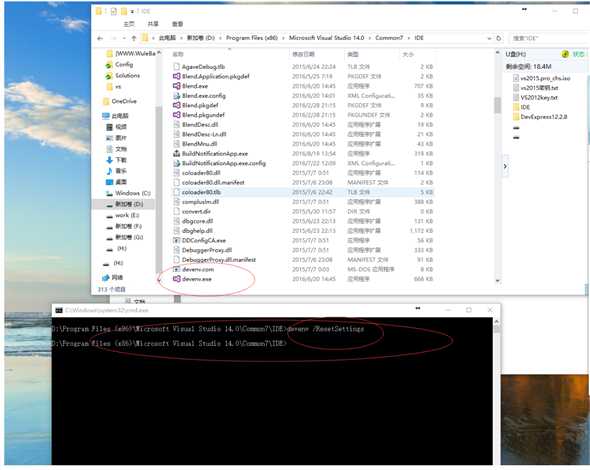Open the devenv.exe Visual Studio file
This screenshot has height=470, width=590.
tap(196, 279)
